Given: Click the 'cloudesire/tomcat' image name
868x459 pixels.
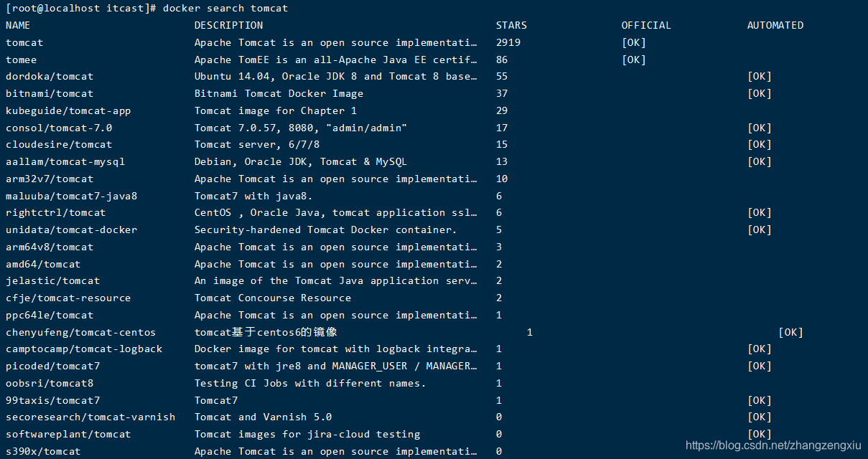Looking at the screenshot, I should pos(59,144).
